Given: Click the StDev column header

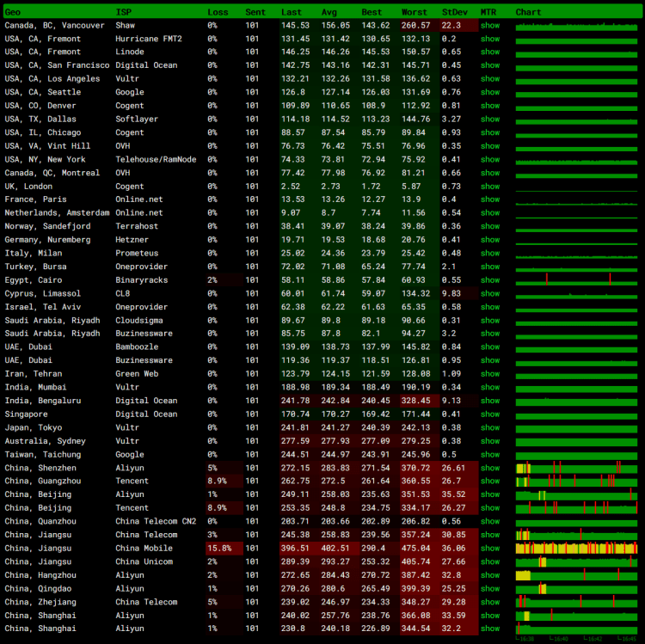Looking at the screenshot, I should click(454, 12).
